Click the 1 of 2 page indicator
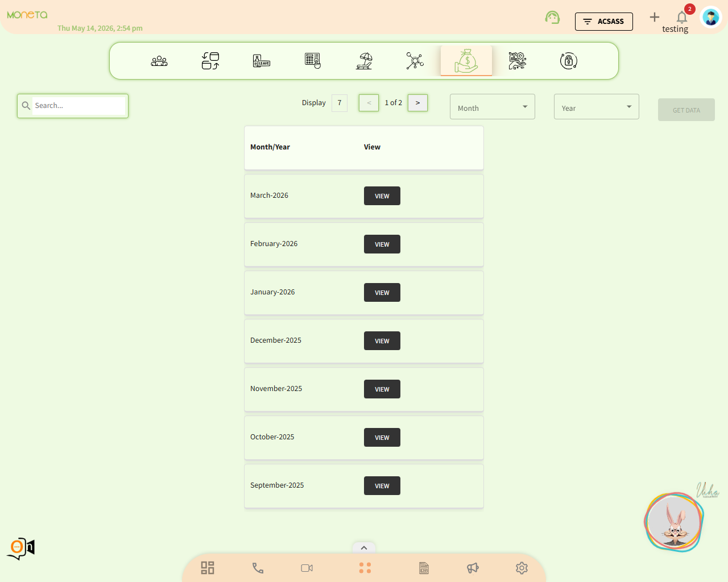This screenshot has height=582, width=728. (x=393, y=103)
